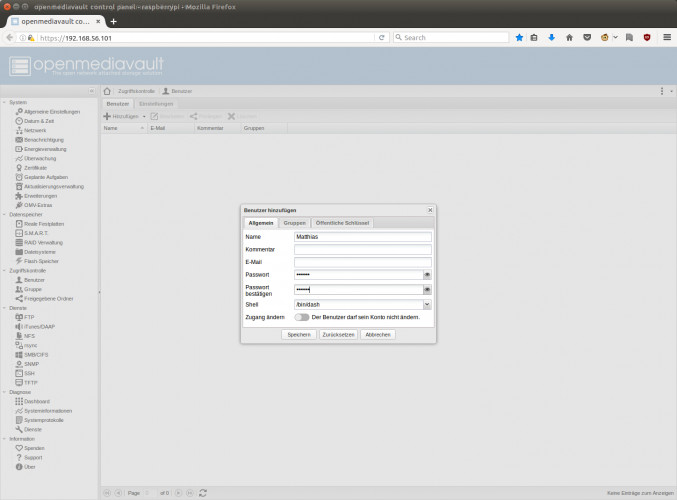Open Öffentliche Schlüssel tab
This screenshot has width=677, height=500.
[x=342, y=223]
